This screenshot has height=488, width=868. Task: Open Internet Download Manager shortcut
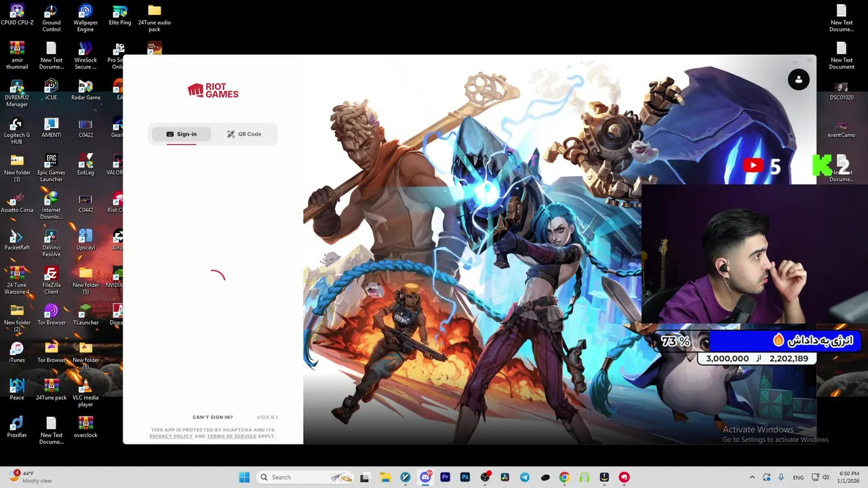(52, 205)
